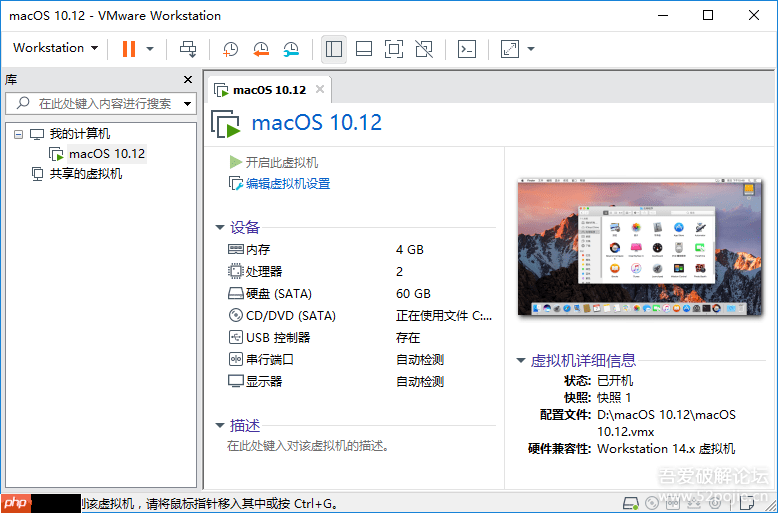Click the 显示器 device row

click(x=361, y=382)
